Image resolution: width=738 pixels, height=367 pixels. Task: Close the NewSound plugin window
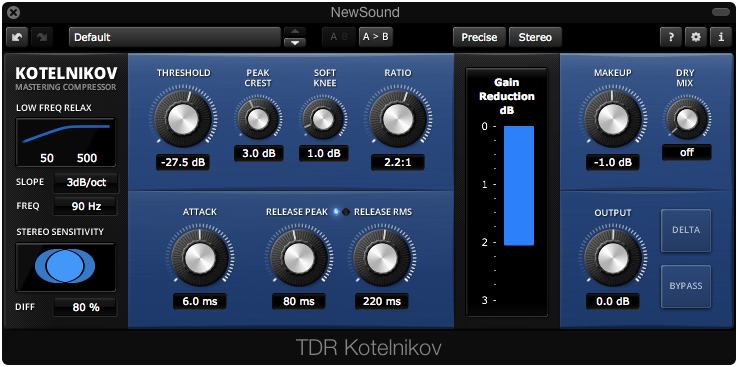coord(15,12)
